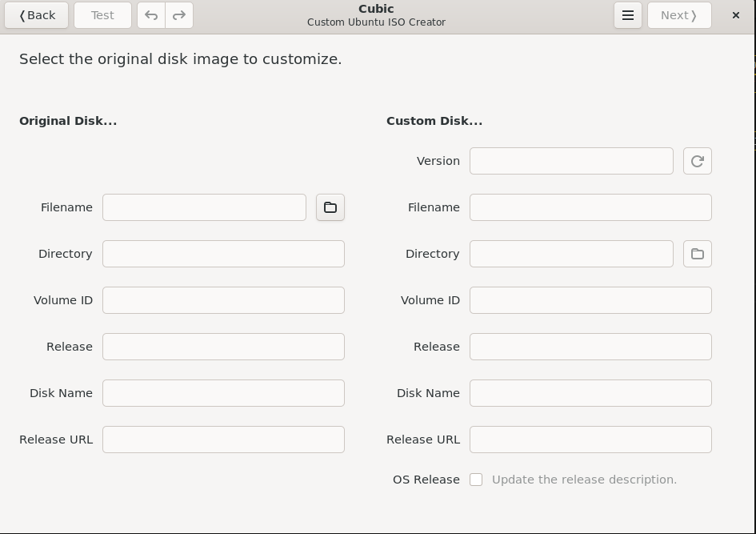Click the Custom Disk Release field
This screenshot has height=534, width=756.
click(590, 347)
